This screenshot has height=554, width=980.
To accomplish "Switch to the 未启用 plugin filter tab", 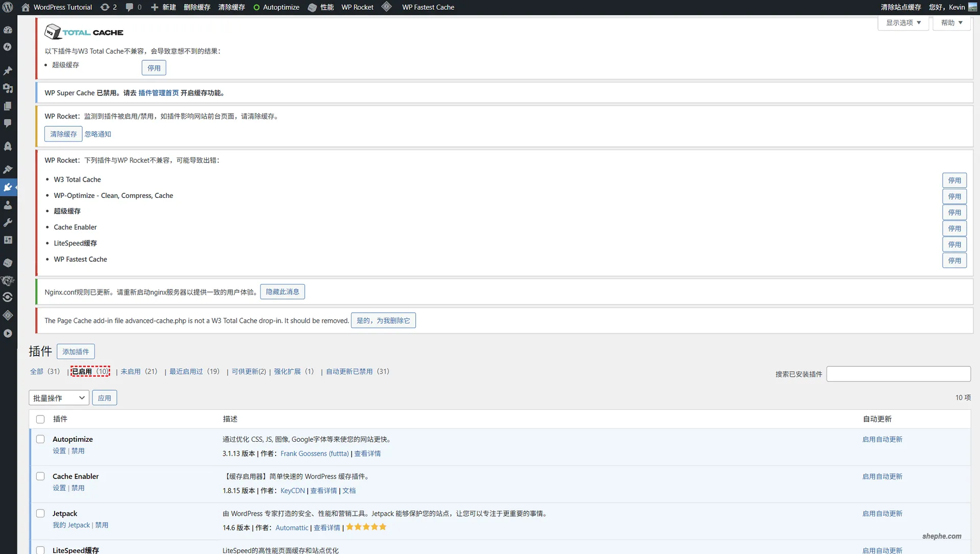I will tap(131, 371).
